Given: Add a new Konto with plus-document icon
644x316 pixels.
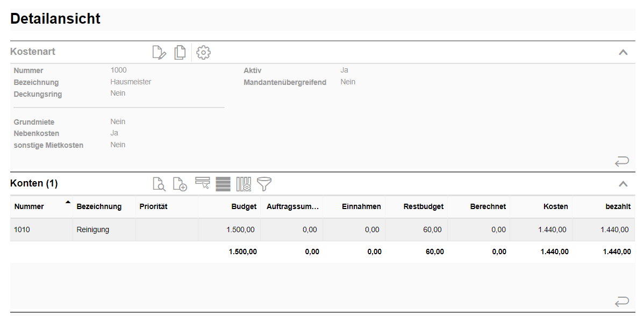Looking at the screenshot, I should [180, 184].
